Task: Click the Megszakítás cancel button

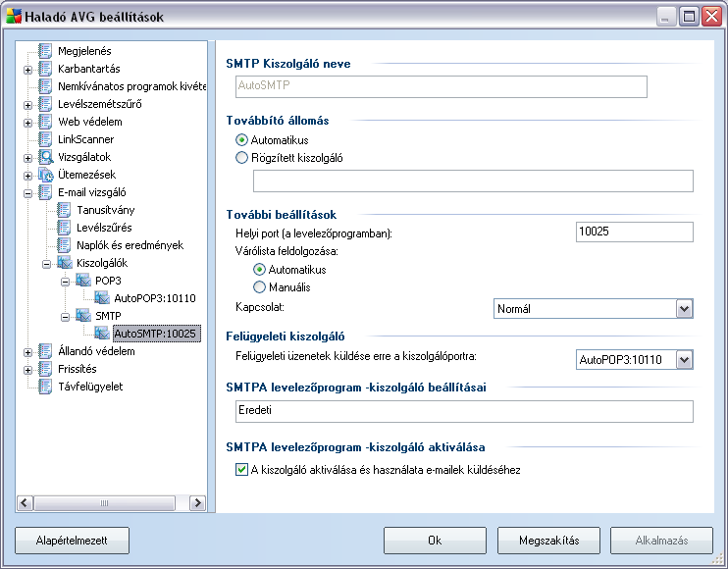Action: coord(548,541)
